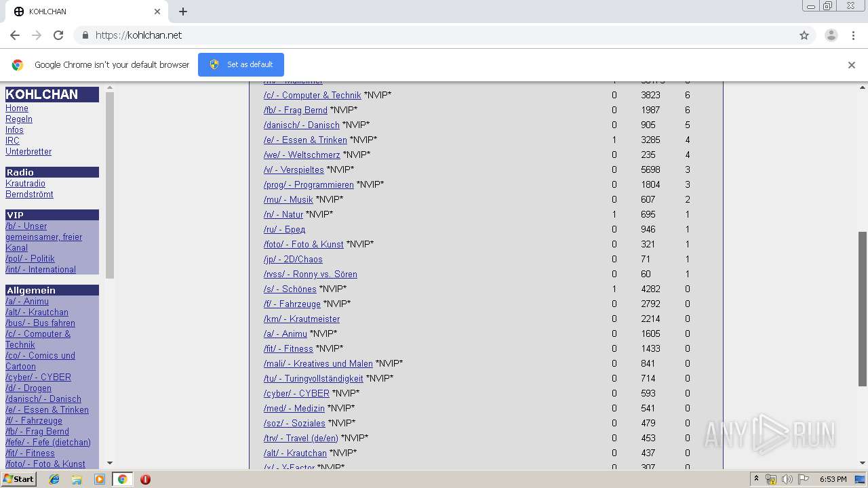Viewport: 868px width, 488px height.
Task: Open a new tab with plus button
Action: (183, 12)
